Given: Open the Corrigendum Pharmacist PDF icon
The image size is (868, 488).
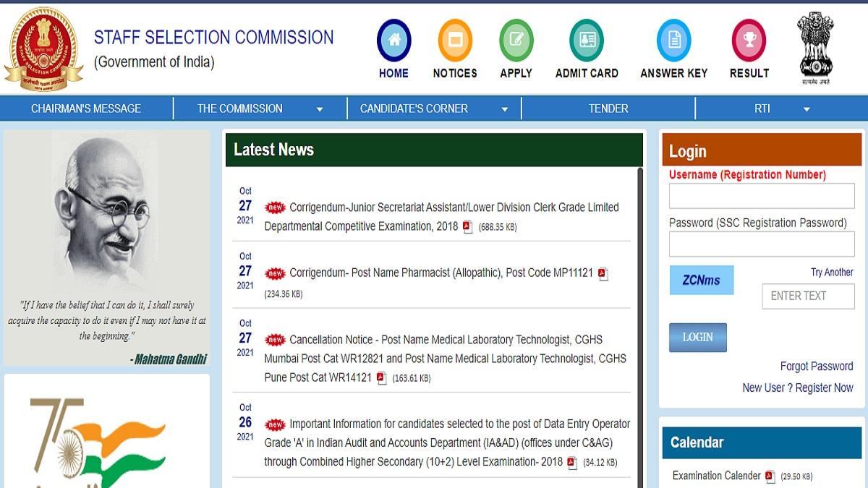Looking at the screenshot, I should tap(605, 275).
